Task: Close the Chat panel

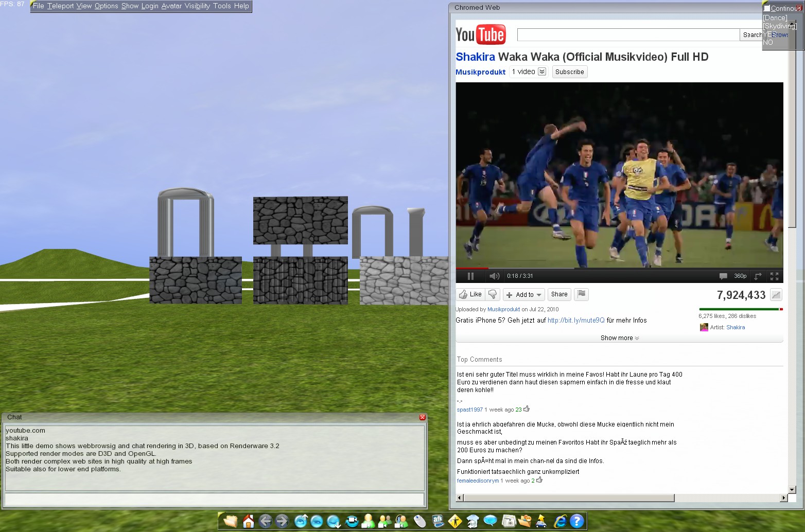Action: pyautogui.click(x=423, y=417)
